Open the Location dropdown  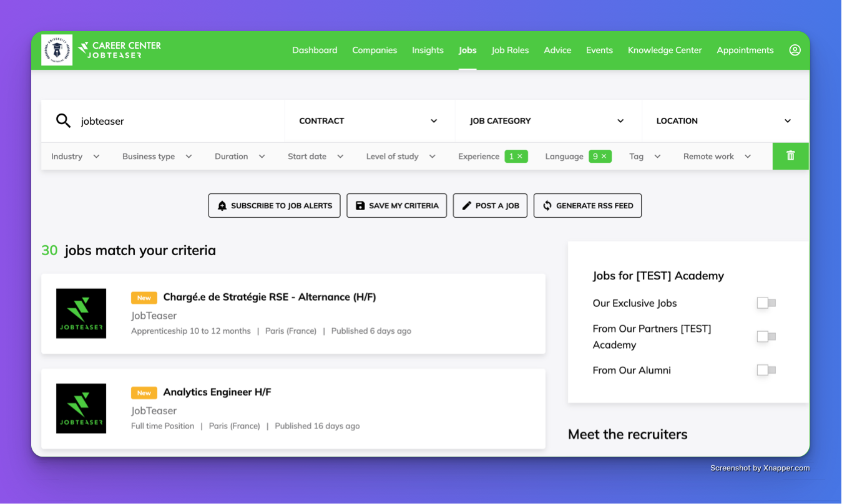click(x=725, y=121)
